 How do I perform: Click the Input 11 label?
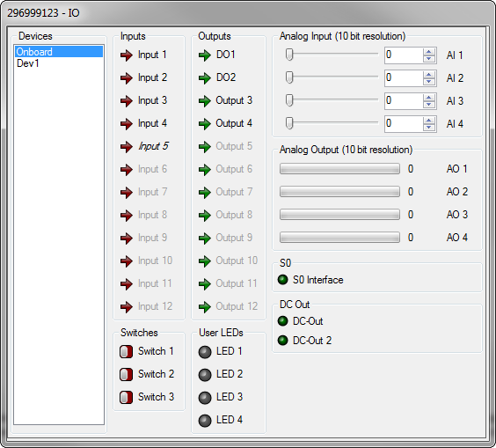[x=155, y=283]
